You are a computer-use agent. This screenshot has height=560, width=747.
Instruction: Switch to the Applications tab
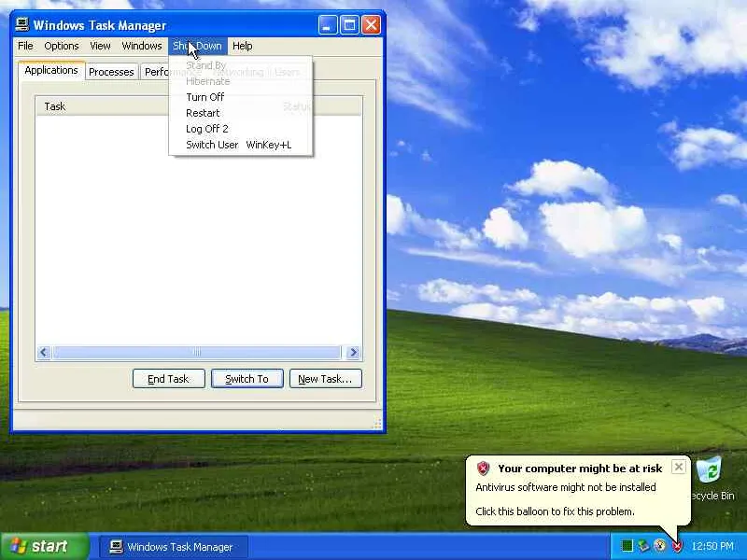click(x=51, y=71)
